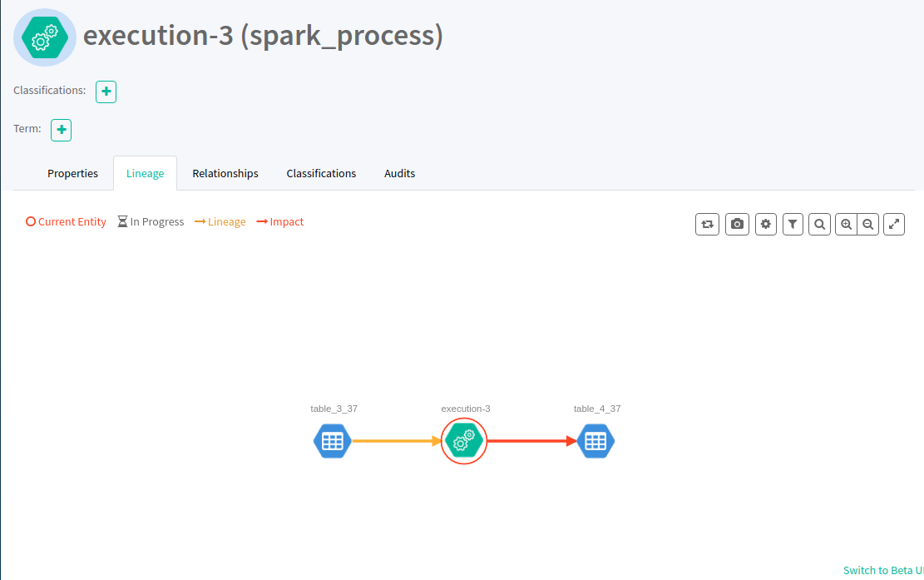Add a classification with plus button
Image resolution: width=924 pixels, height=580 pixels.
point(106,92)
